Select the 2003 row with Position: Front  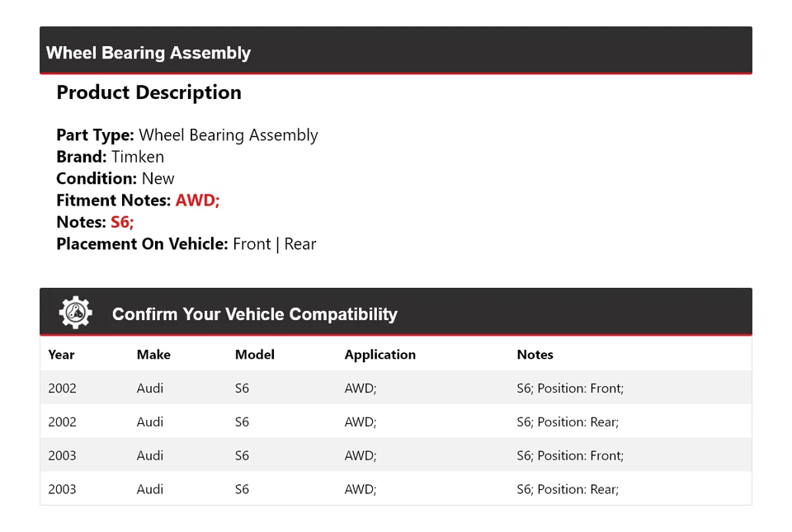tap(395, 455)
